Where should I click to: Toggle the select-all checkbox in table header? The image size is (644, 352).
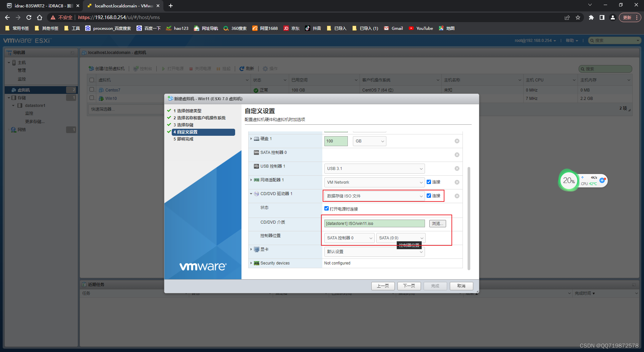[x=92, y=80]
